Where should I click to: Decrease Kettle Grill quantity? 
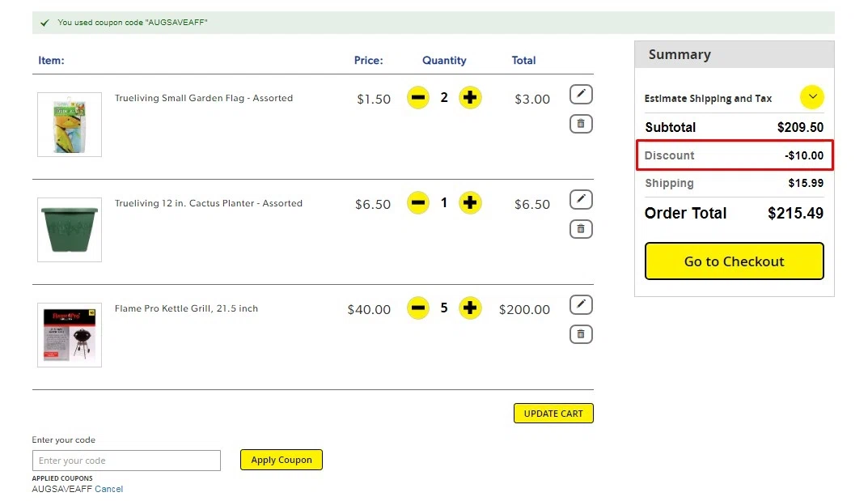coord(418,308)
